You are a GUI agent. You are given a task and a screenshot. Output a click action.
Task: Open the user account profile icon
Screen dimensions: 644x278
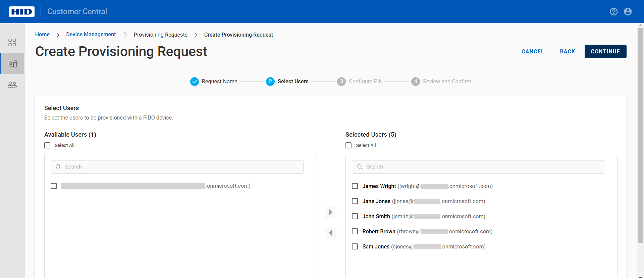(x=628, y=12)
